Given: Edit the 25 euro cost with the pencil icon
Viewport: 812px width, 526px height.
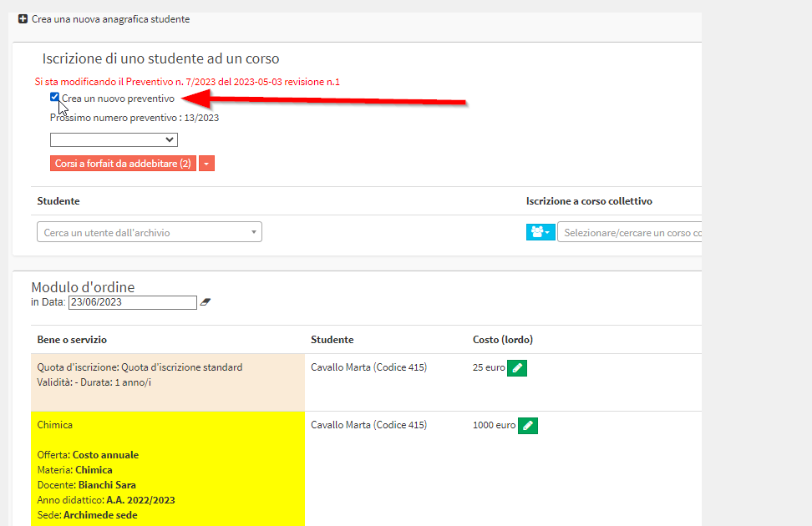Looking at the screenshot, I should [x=517, y=368].
